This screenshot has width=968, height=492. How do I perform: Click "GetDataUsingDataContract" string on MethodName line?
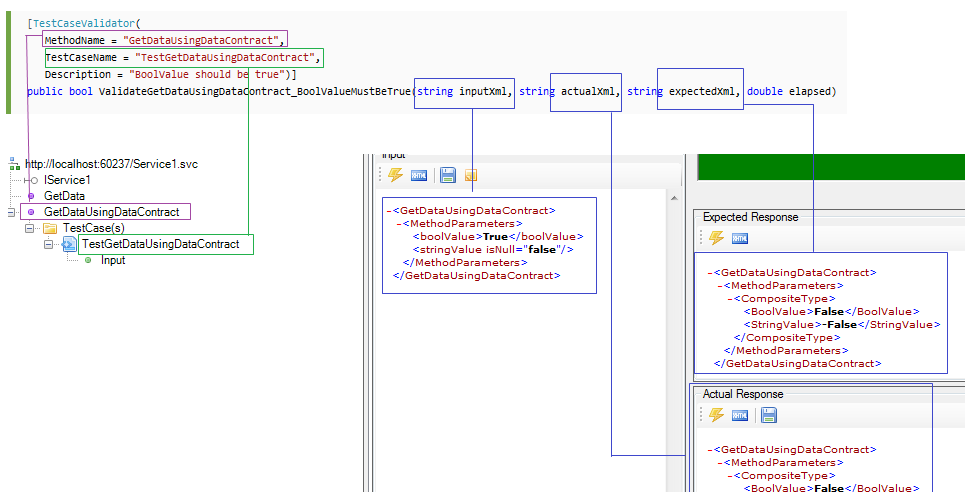pos(202,40)
